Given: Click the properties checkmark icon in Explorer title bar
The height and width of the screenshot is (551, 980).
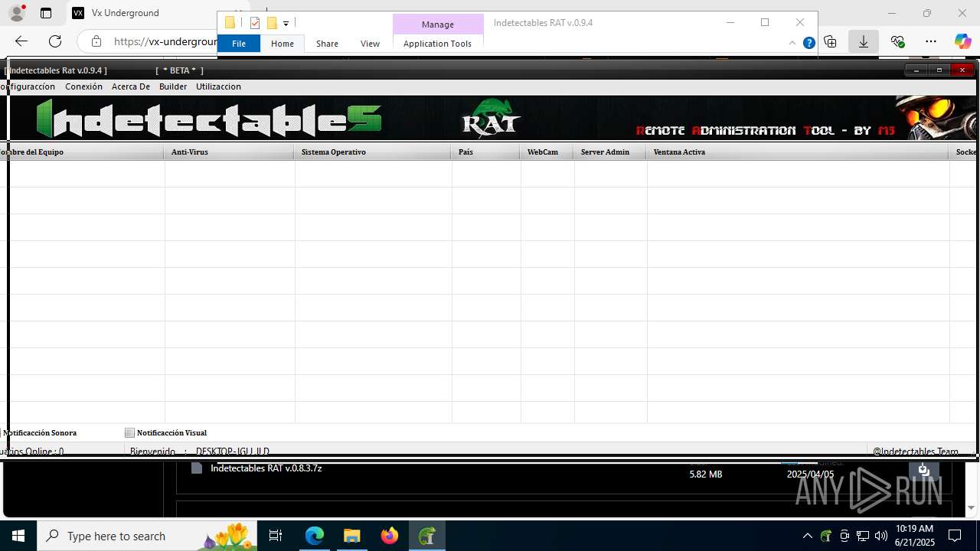Looking at the screenshot, I should (x=255, y=23).
